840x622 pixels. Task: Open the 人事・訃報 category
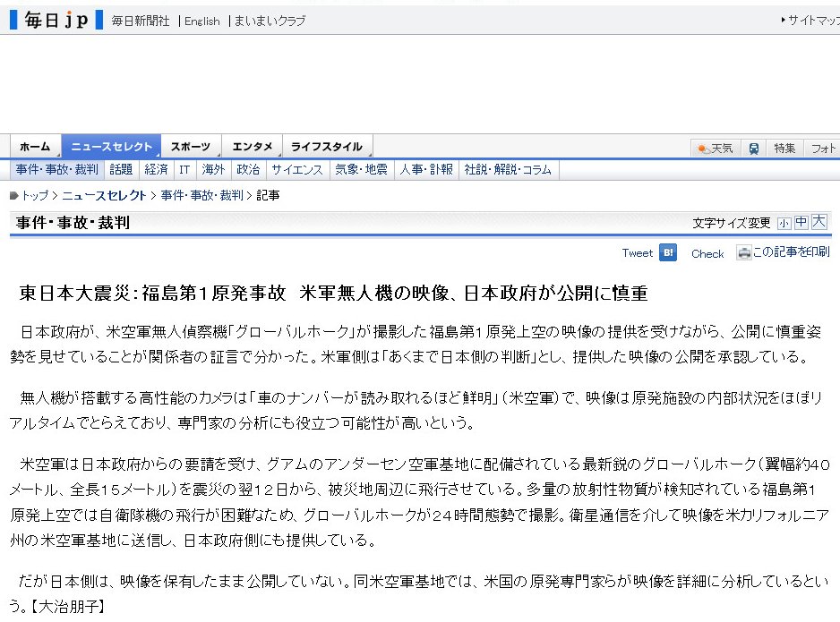426,170
